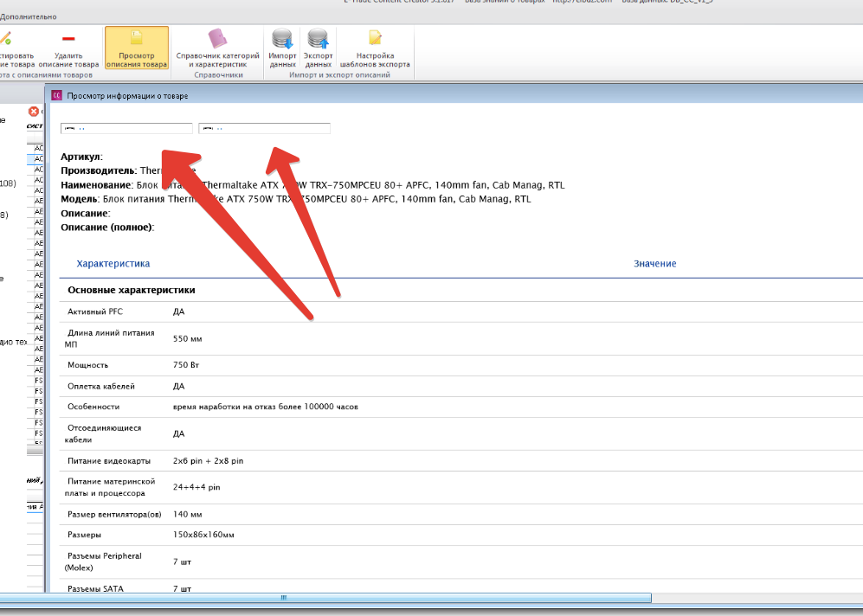Click the Производитель label
The height and width of the screenshot is (616, 863).
pyautogui.click(x=99, y=170)
